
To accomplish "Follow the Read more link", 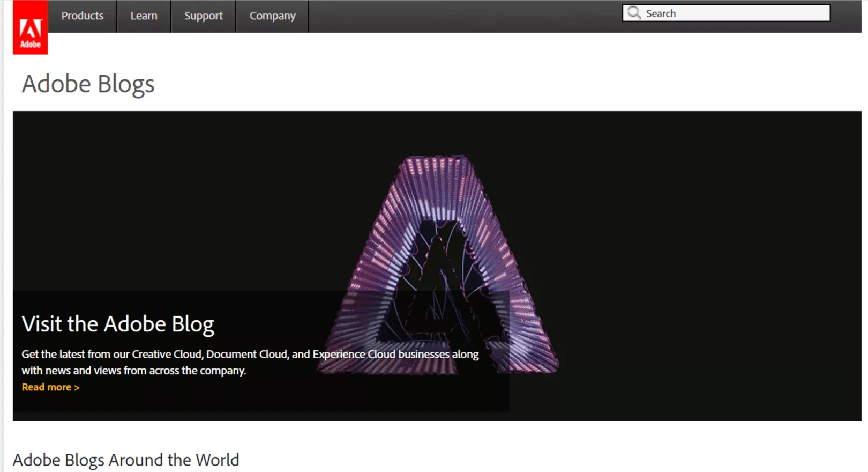I will tap(50, 387).
